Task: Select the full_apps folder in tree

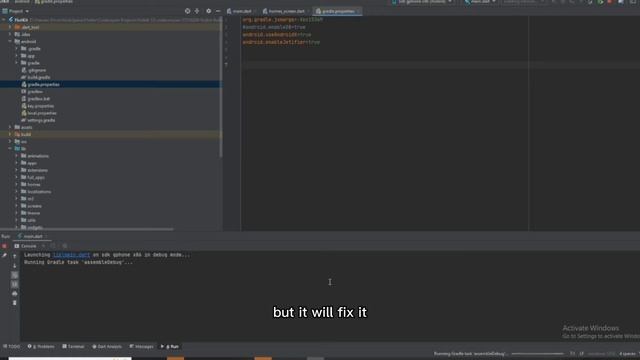Action: [36, 178]
